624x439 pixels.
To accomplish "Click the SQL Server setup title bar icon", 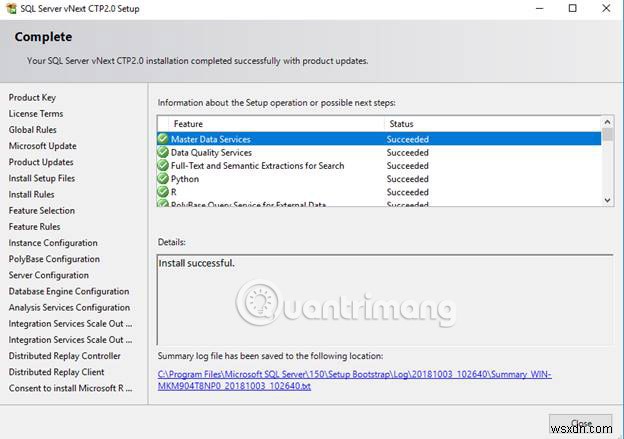I will click(x=12, y=8).
